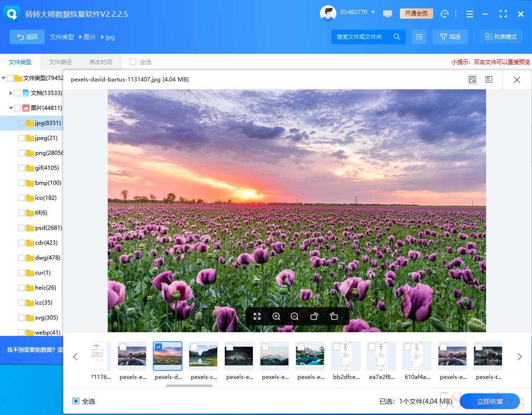
Task: Click the fullscreen preview icon
Action: click(x=257, y=316)
